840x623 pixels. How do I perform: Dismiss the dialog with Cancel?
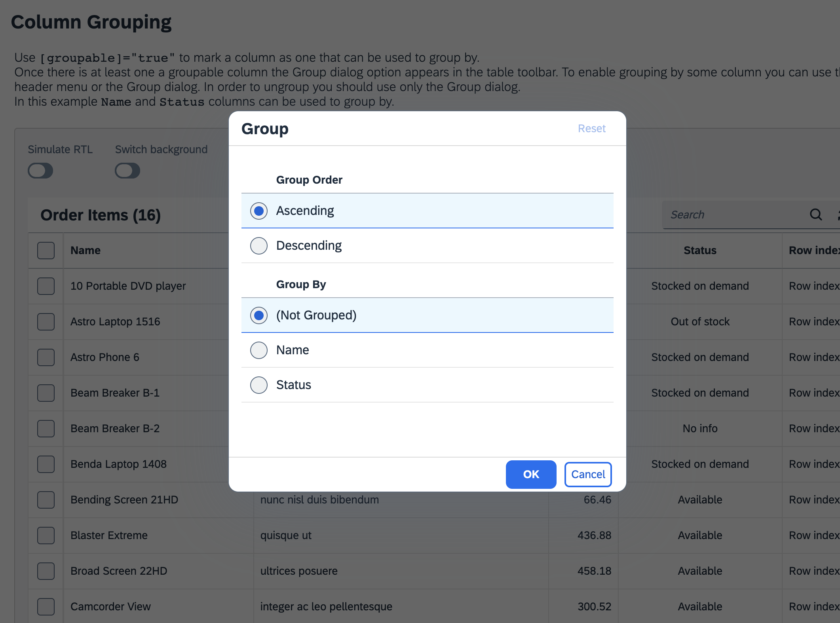point(588,475)
